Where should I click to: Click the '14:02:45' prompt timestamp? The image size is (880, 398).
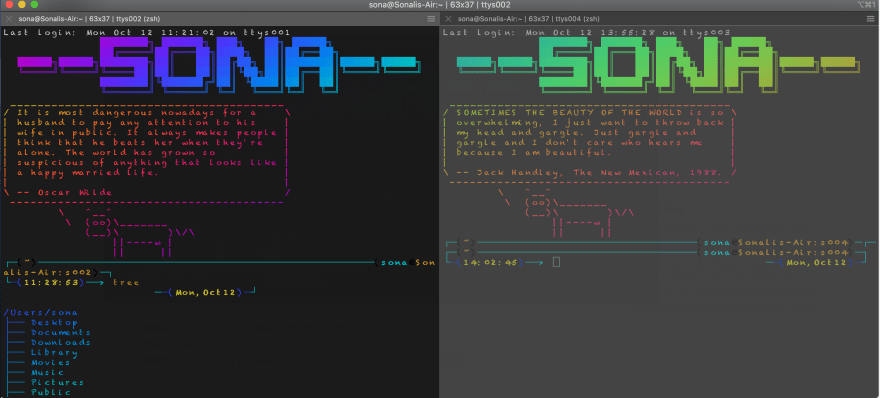[490, 262]
